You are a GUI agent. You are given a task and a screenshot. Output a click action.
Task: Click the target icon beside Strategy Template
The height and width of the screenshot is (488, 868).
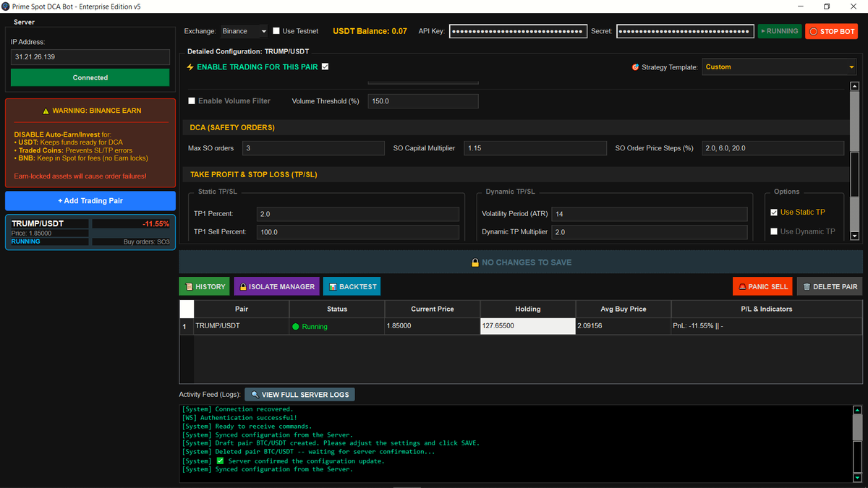coord(635,67)
